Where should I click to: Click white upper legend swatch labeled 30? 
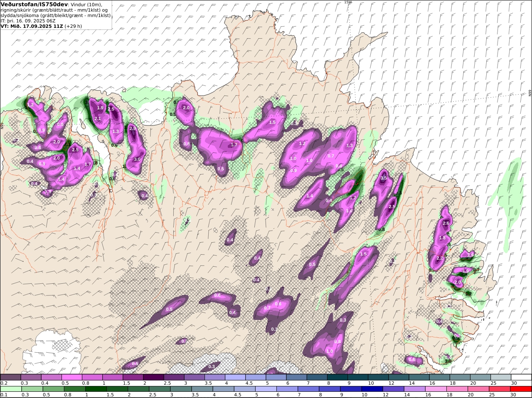[521, 377]
